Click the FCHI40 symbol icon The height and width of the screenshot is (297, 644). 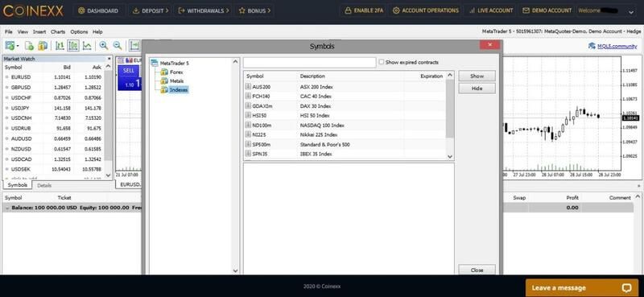point(248,96)
